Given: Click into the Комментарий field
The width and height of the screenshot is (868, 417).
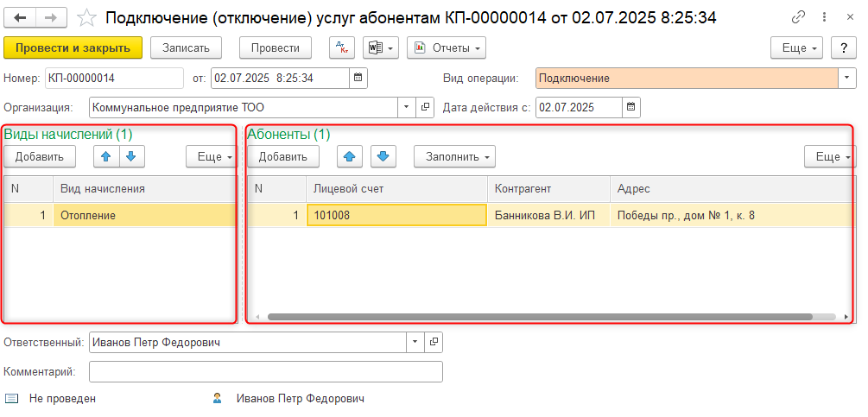Looking at the screenshot, I should coord(265,371).
